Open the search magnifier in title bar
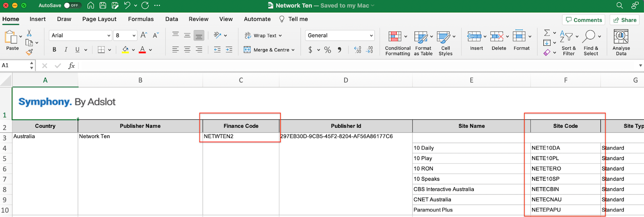This screenshot has height=217, width=644. click(x=619, y=5)
